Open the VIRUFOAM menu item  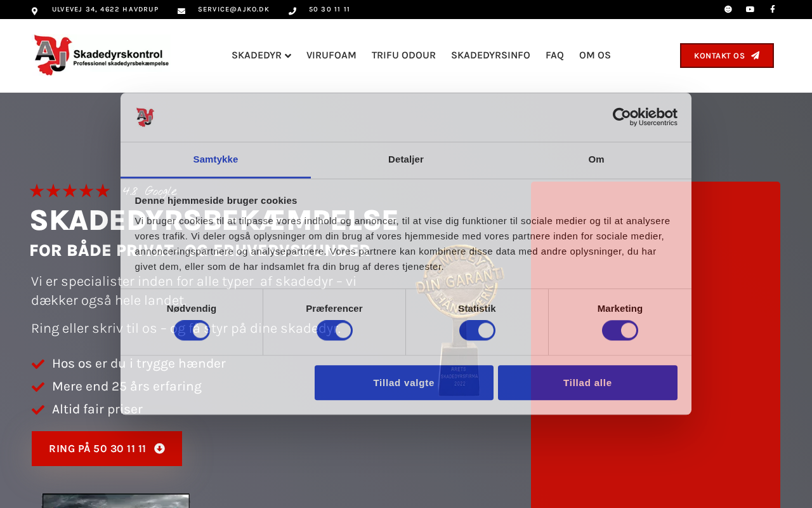(x=331, y=55)
